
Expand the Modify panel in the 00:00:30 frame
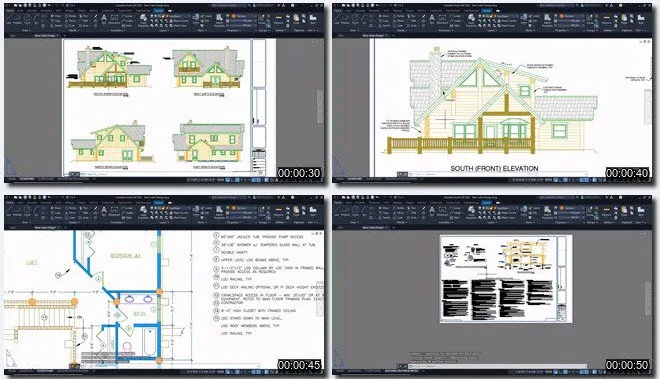point(74,31)
